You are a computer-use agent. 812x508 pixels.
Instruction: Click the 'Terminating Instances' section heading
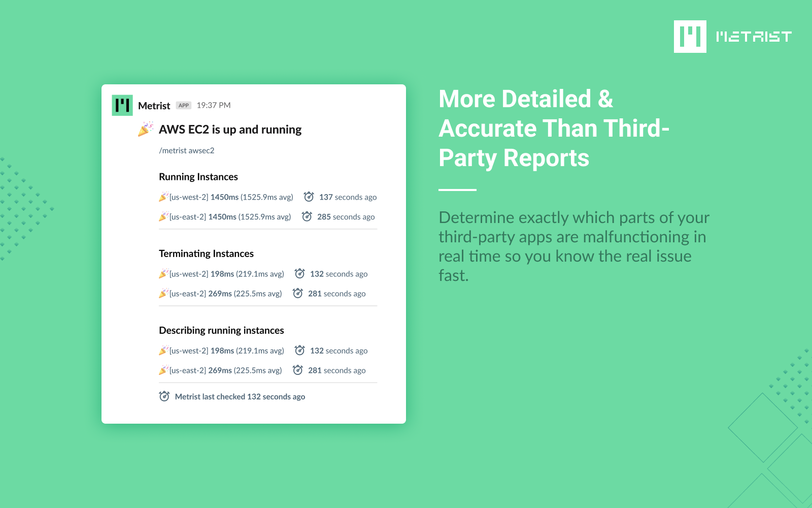207,253
